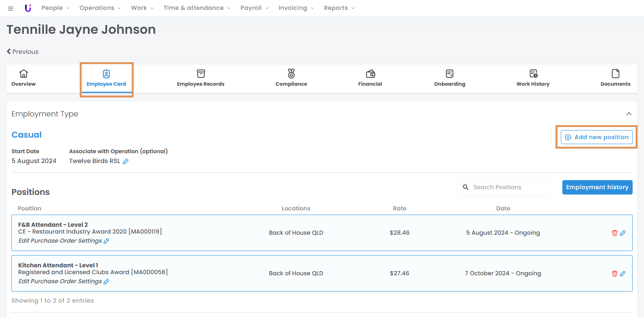Go to the Financial tab
The image size is (644, 317).
pyautogui.click(x=370, y=78)
